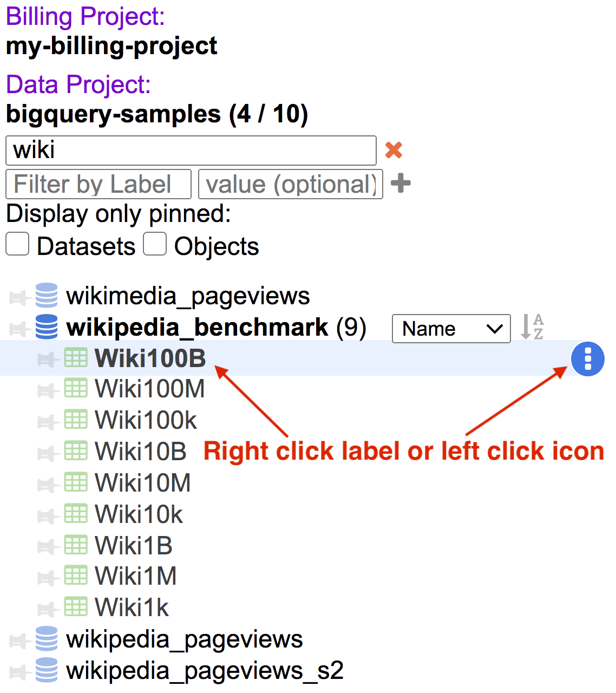Open the three-dot menu for Wiki100B
The width and height of the screenshot is (616, 693).
[587, 359]
